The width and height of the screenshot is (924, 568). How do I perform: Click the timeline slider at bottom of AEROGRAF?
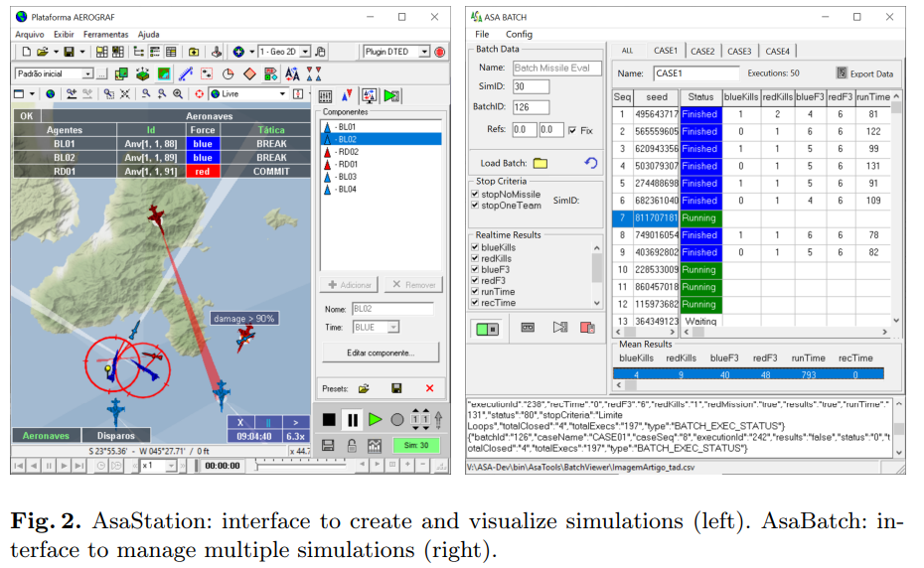click(303, 466)
